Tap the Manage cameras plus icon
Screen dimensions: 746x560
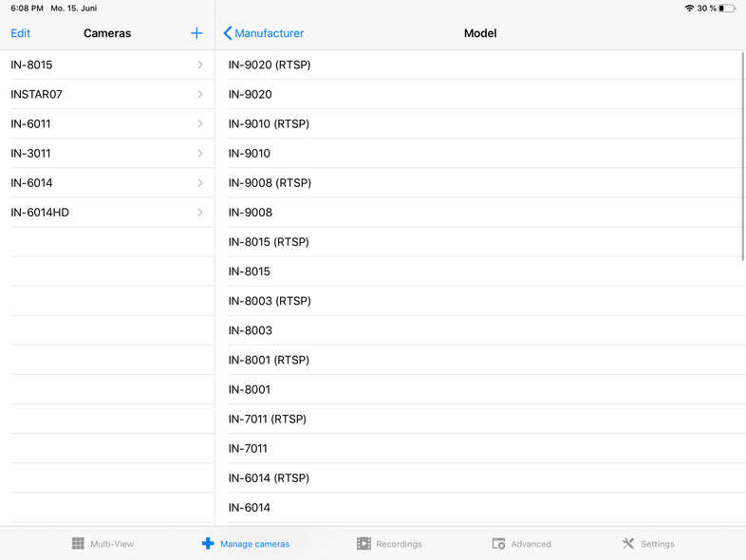click(208, 544)
